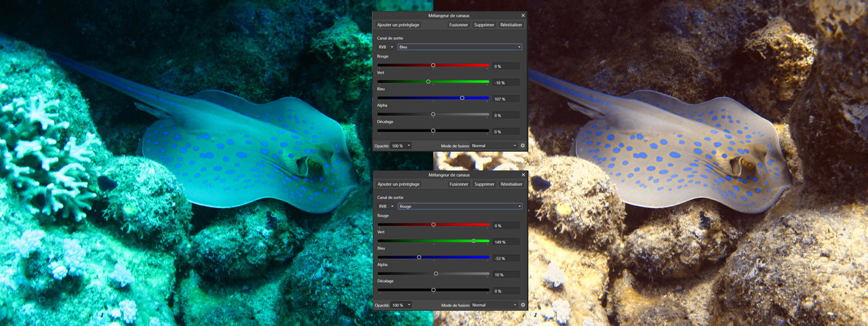The height and width of the screenshot is (326, 868).
Task: Click the Décalage 0 % value field in Rouge-output dialog
Action: click(506, 291)
